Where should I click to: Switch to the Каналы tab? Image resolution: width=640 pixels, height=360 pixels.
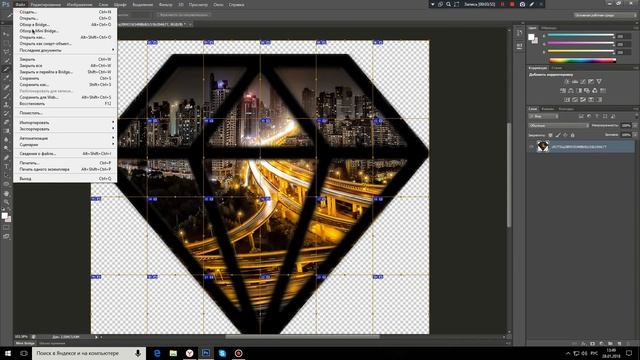(548, 109)
